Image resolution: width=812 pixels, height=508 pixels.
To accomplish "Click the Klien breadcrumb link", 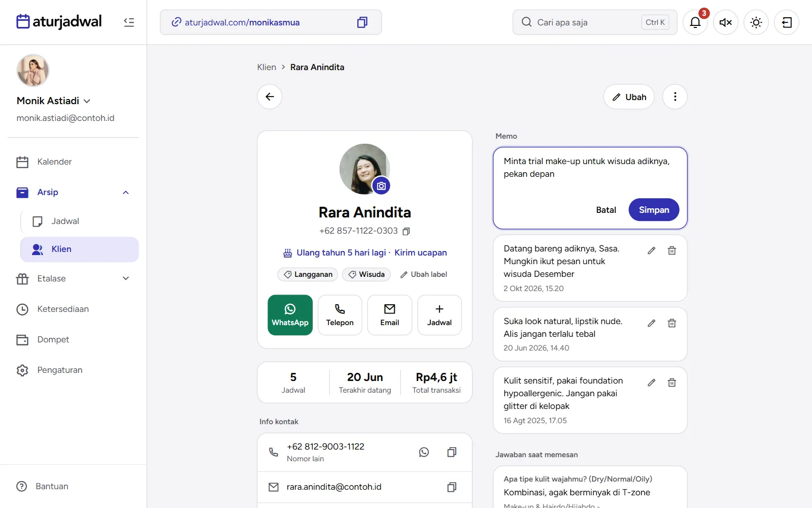I will pyautogui.click(x=266, y=67).
